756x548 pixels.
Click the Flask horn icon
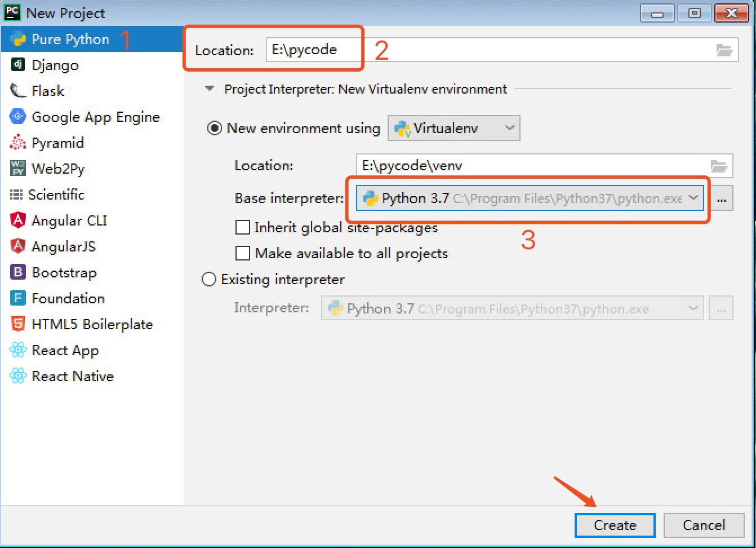18,90
